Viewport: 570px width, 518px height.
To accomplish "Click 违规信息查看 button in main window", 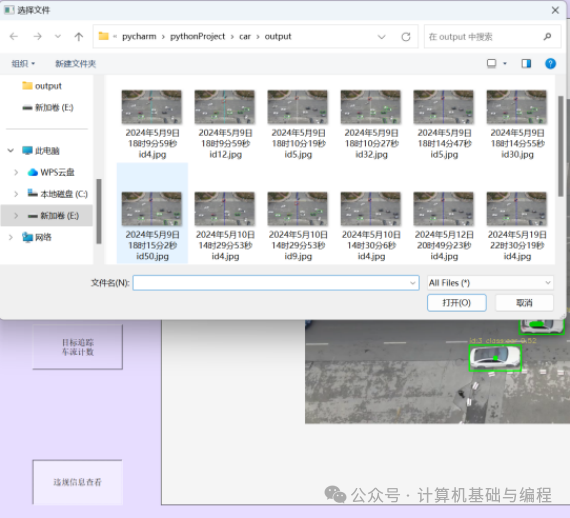I will (77, 482).
